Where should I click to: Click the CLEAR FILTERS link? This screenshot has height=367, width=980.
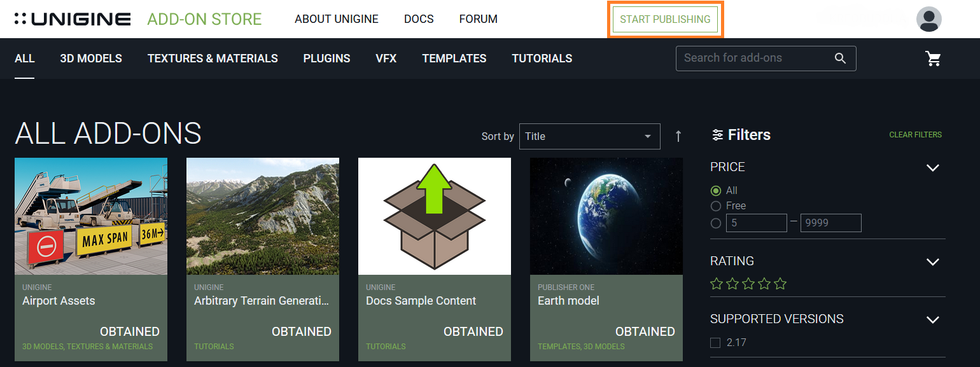pyautogui.click(x=915, y=135)
